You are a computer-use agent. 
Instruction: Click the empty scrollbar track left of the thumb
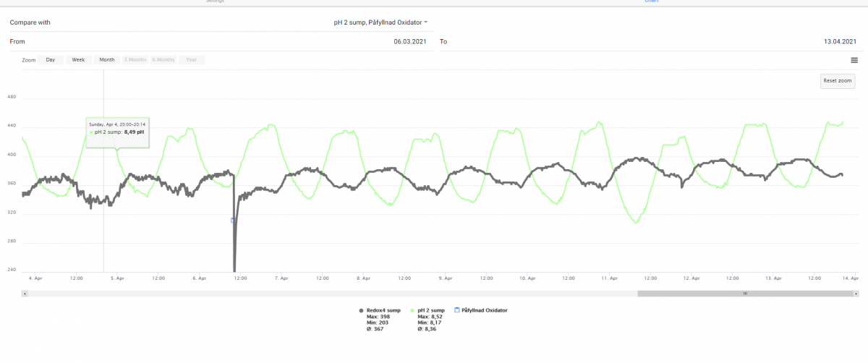point(332,294)
